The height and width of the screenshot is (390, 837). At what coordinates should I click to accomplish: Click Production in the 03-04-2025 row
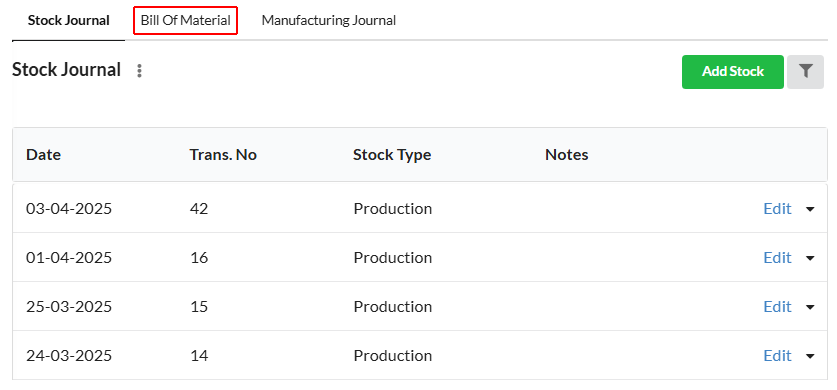pyautogui.click(x=392, y=209)
